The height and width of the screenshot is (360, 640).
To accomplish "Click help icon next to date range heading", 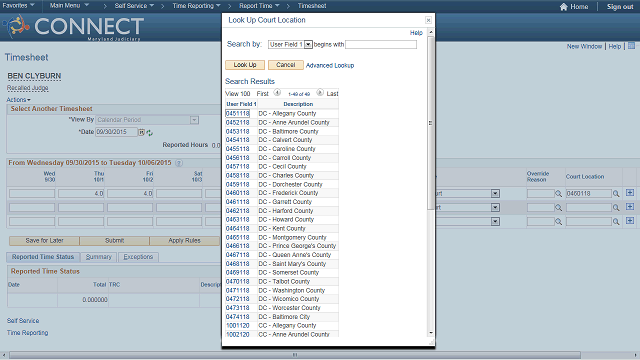I will click(179, 163).
